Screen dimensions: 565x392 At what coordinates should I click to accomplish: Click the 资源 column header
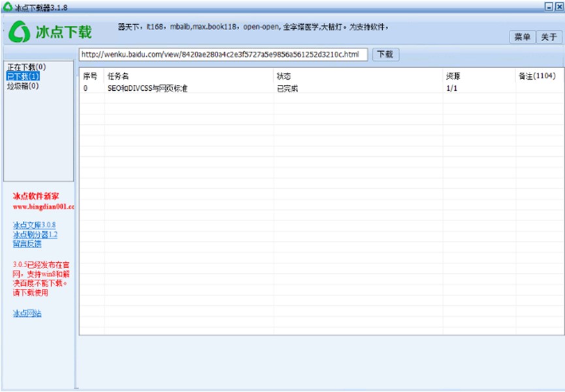point(453,76)
